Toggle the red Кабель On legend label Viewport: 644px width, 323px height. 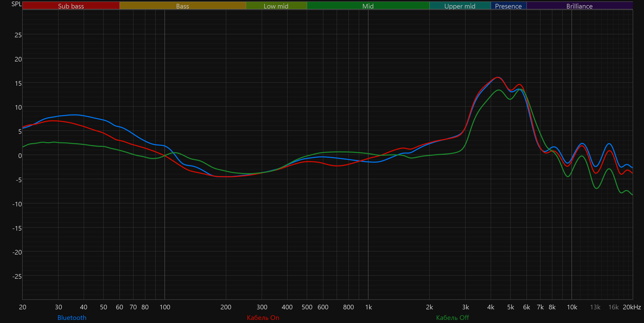point(263,318)
